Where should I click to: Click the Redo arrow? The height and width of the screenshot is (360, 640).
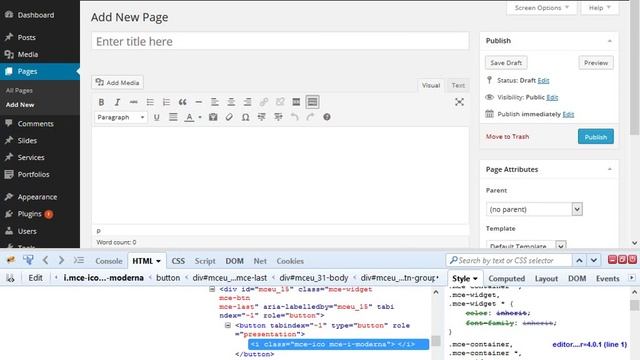(310, 118)
